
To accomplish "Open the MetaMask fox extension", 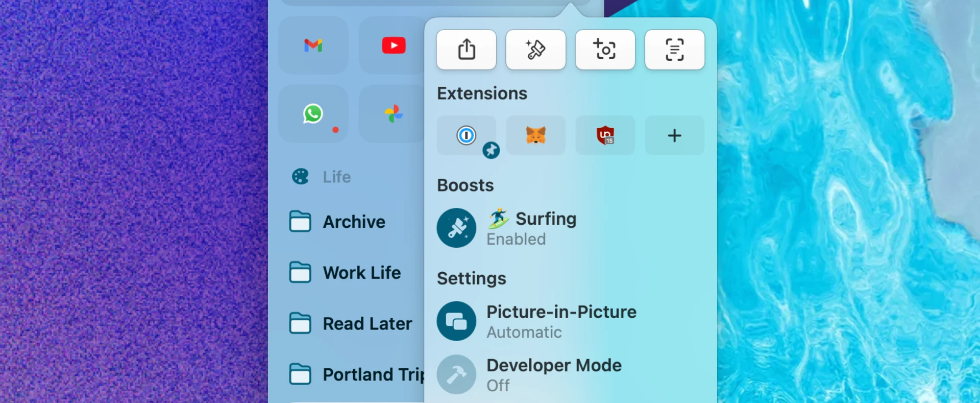I will pos(536,135).
